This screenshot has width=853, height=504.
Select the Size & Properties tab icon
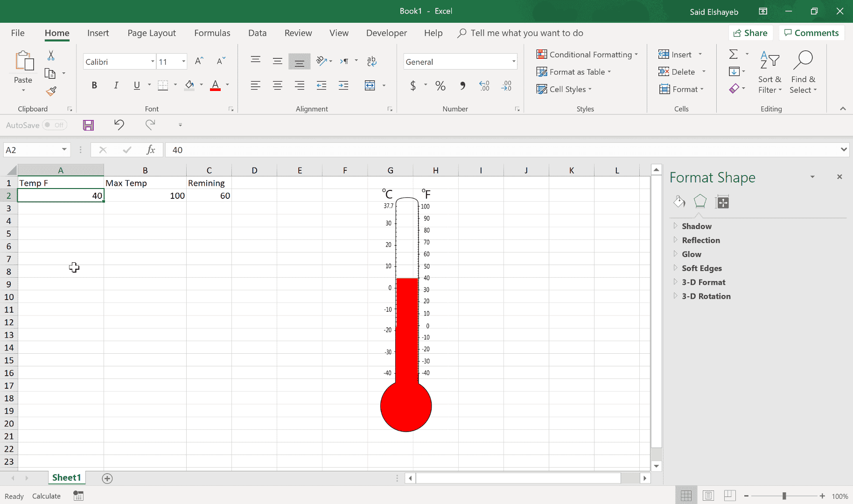pos(722,202)
